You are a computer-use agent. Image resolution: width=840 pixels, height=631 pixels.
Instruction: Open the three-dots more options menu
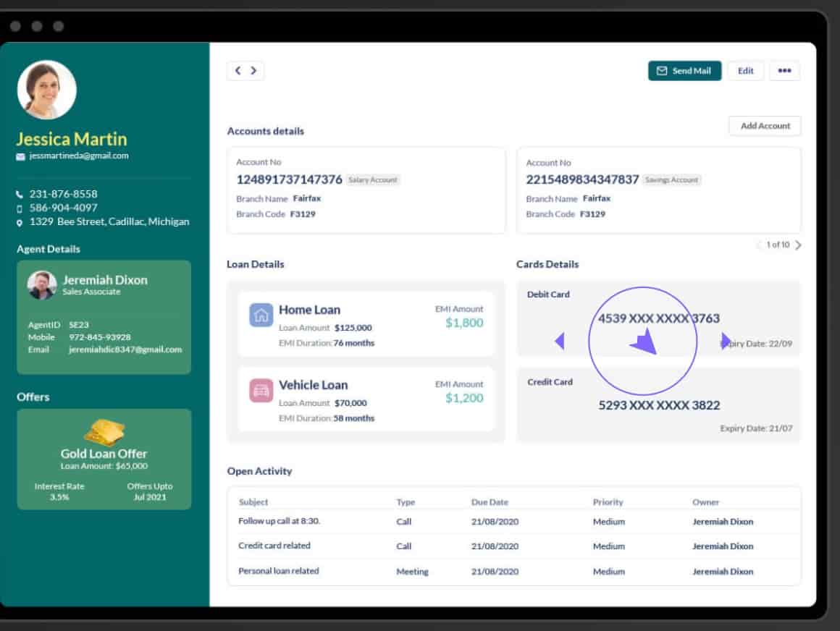click(x=784, y=71)
